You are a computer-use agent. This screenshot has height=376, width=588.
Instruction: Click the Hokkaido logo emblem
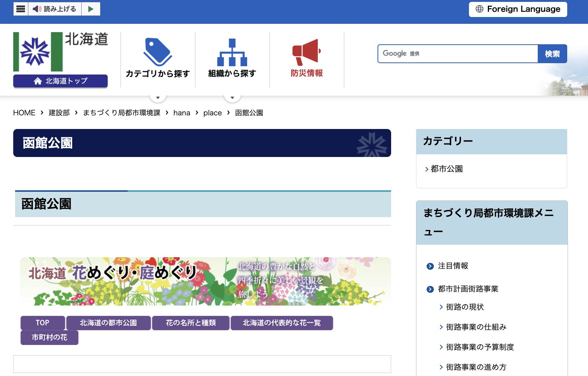click(x=38, y=52)
